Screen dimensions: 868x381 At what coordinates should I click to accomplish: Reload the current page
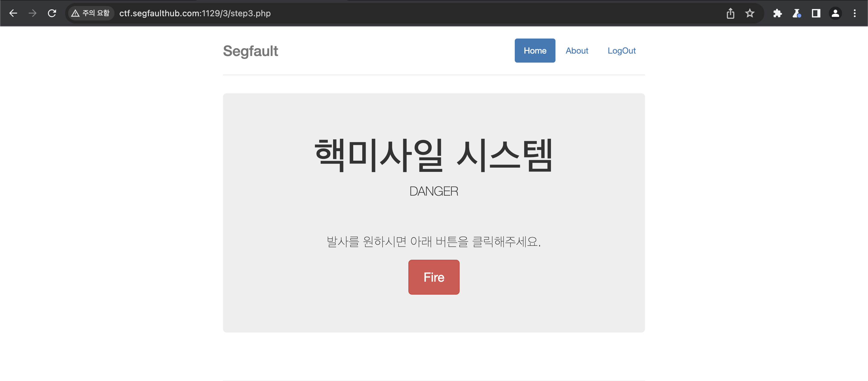52,13
